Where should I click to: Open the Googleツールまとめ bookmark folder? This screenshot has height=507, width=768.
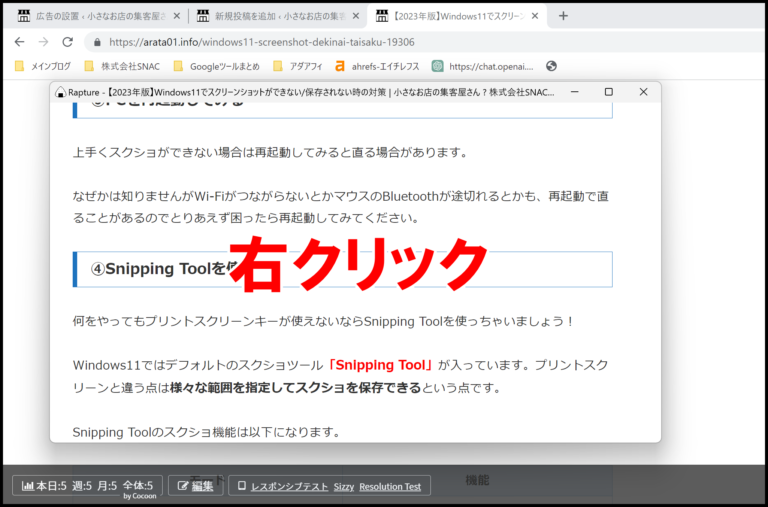click(x=216, y=66)
